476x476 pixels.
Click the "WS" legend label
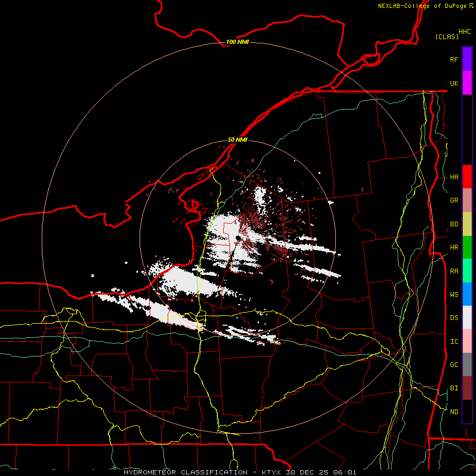pos(454,295)
